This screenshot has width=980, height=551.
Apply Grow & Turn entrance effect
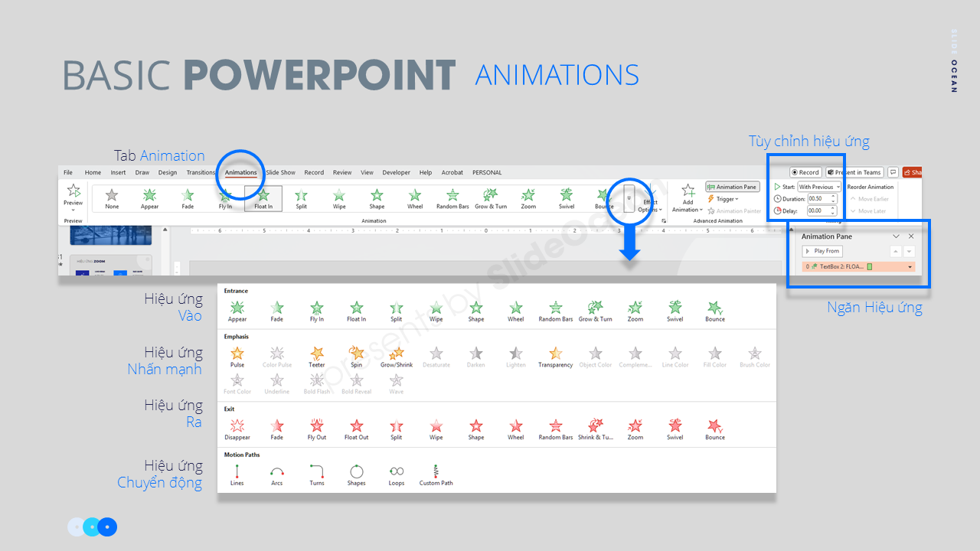click(x=596, y=311)
